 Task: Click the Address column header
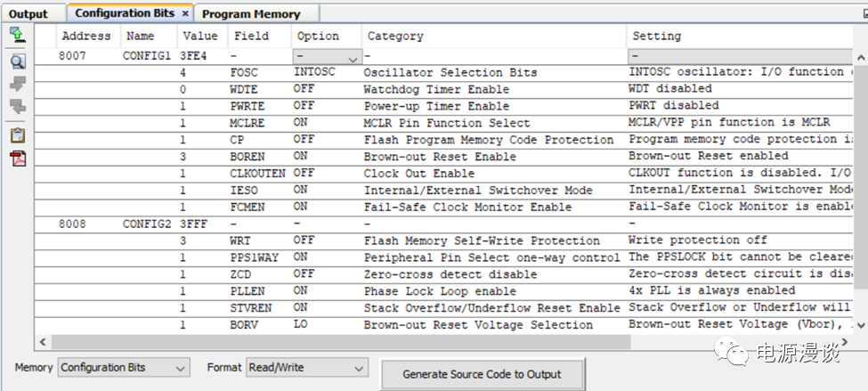pyautogui.click(x=86, y=37)
